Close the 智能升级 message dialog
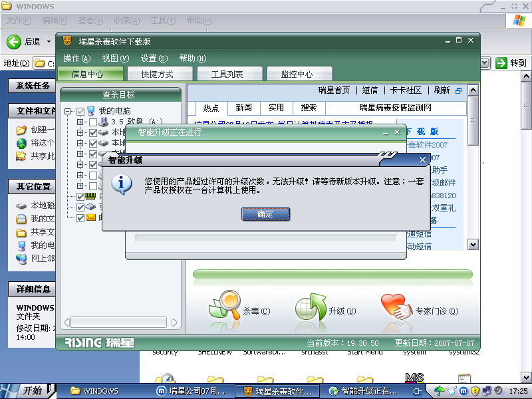This screenshot has height=399, width=532. coord(422,160)
